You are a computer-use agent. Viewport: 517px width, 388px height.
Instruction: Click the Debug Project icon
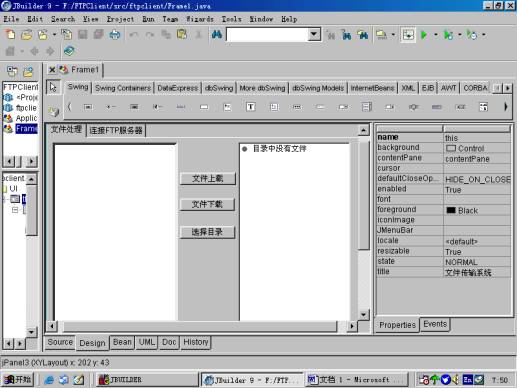point(448,34)
